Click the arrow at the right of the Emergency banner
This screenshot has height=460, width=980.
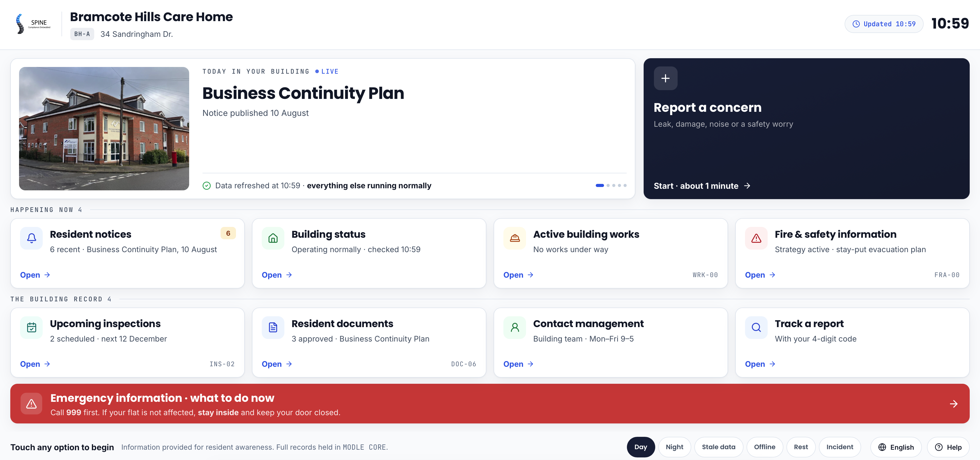click(953, 404)
